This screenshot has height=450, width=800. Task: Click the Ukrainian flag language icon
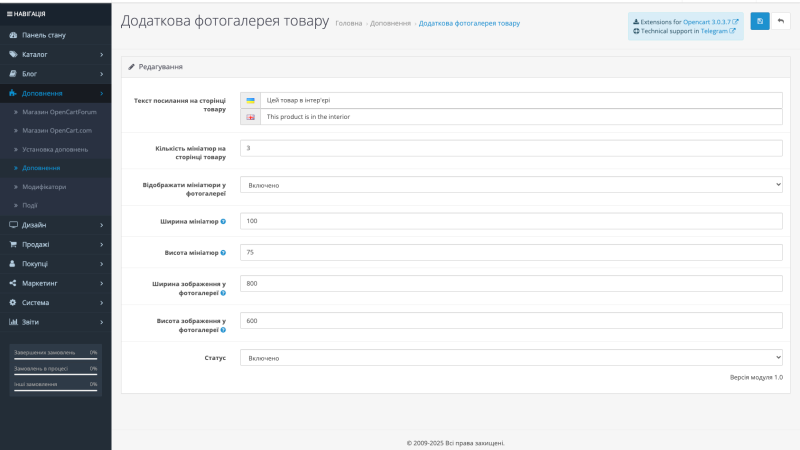click(x=251, y=101)
